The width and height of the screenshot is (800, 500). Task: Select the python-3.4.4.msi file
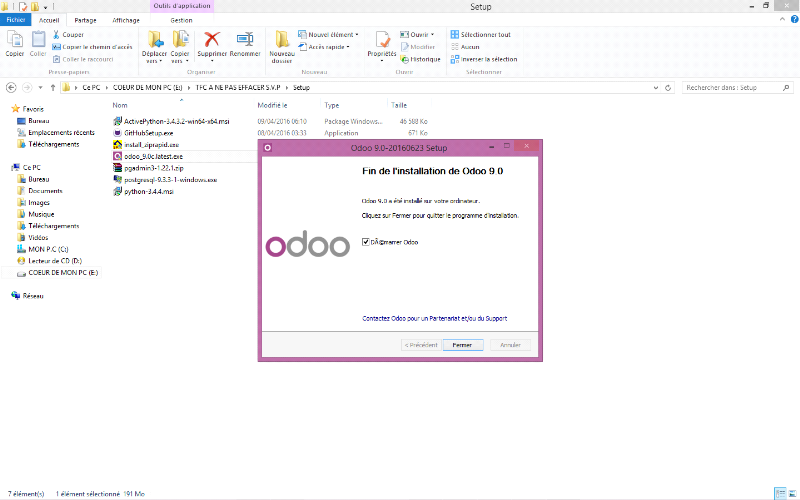(148, 191)
